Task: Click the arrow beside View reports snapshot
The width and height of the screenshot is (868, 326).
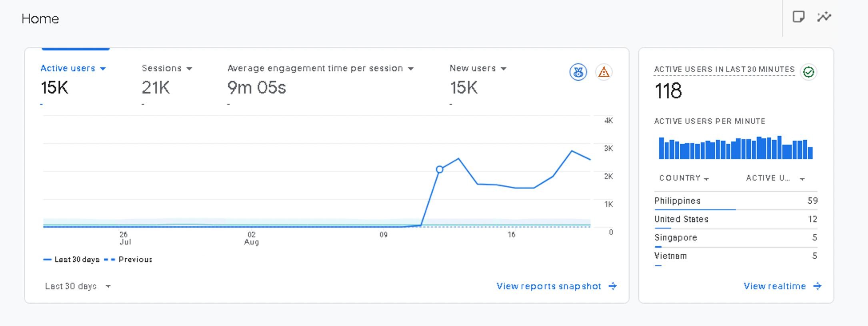Action: tap(612, 286)
